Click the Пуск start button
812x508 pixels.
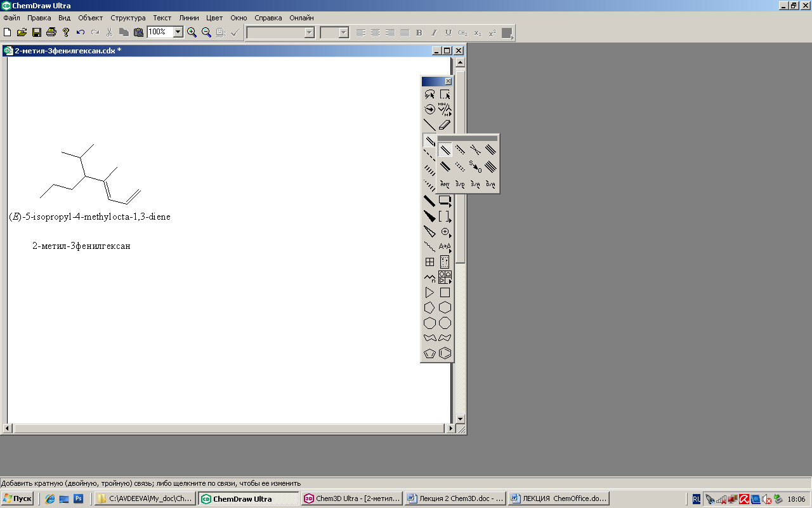[x=17, y=498]
